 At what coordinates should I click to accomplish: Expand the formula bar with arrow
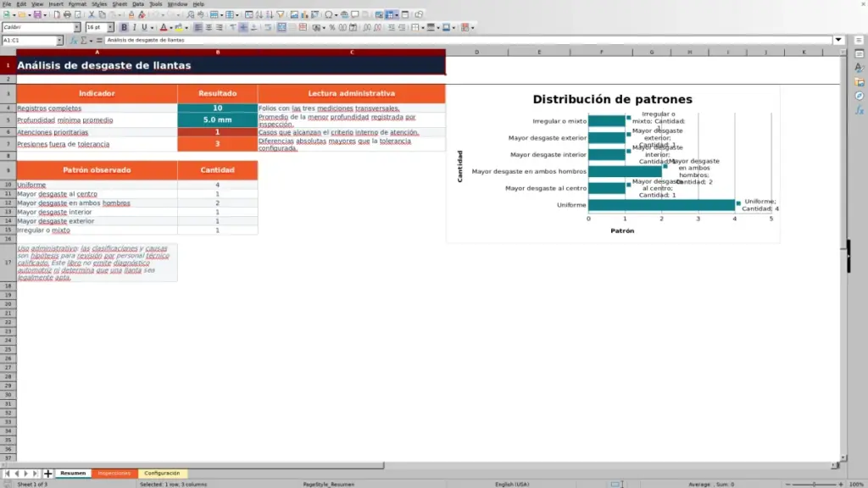(x=838, y=41)
